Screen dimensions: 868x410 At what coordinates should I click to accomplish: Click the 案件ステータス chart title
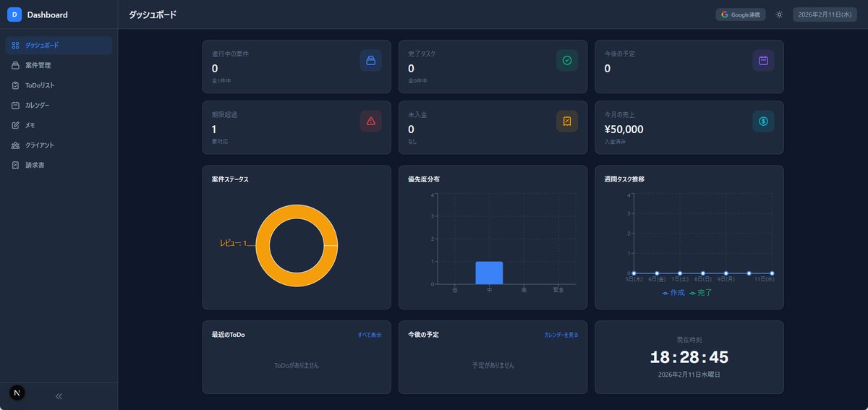pyautogui.click(x=230, y=179)
